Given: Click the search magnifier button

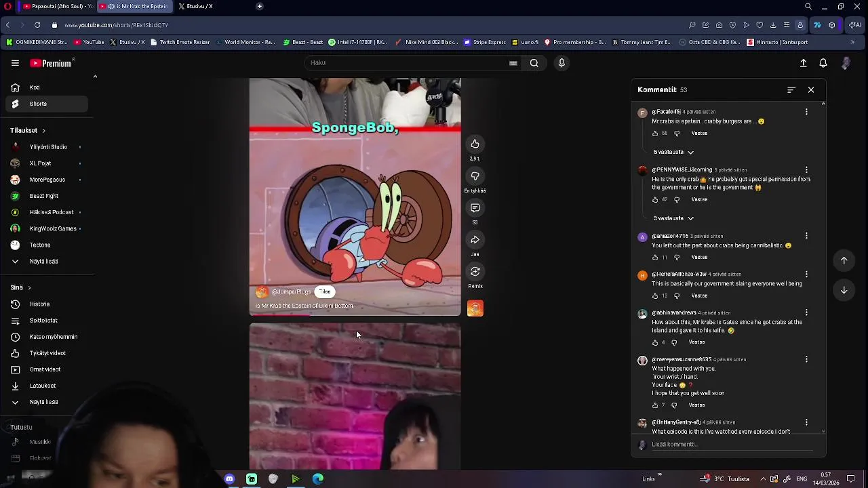Looking at the screenshot, I should click(534, 63).
